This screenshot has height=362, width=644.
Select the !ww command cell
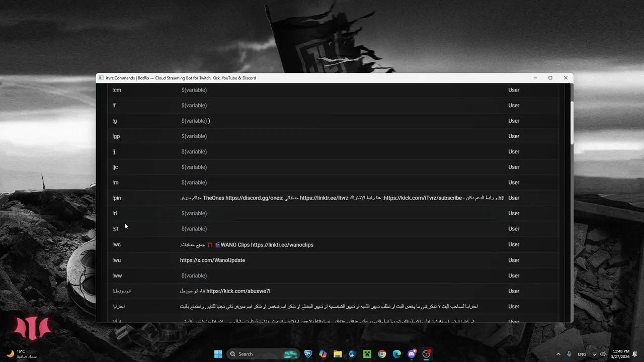117,276
